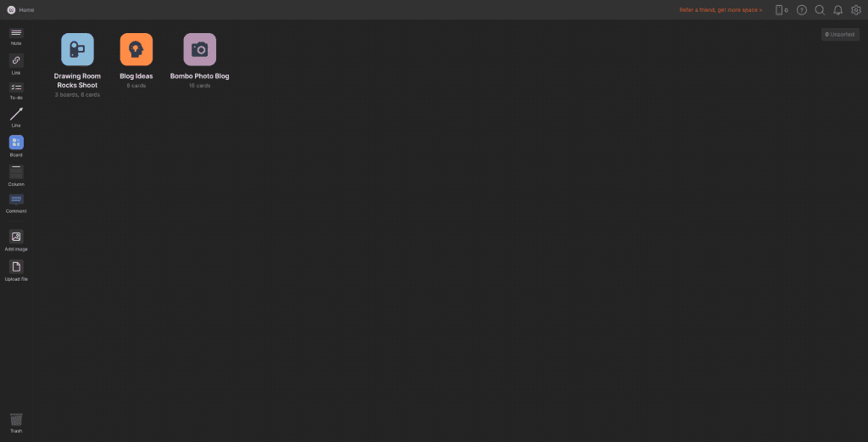Click the mobile device icon
This screenshot has height=442, width=868.
(x=779, y=10)
